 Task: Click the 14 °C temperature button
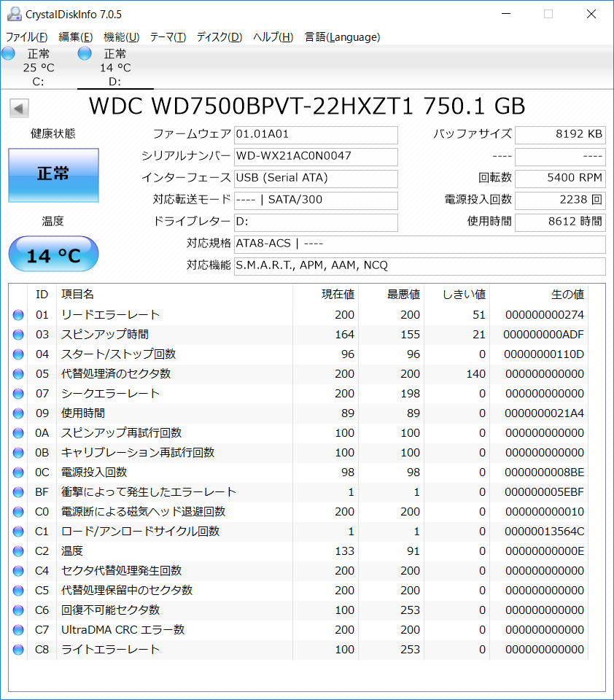(x=53, y=254)
